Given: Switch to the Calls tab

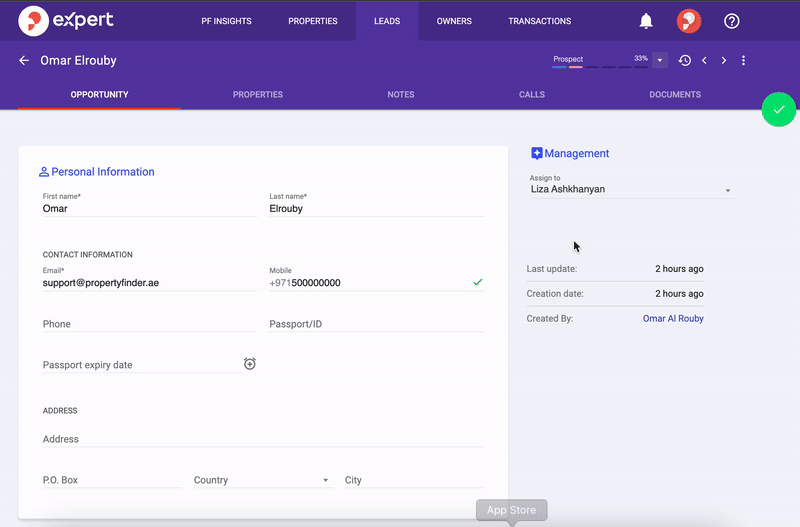Looking at the screenshot, I should tap(532, 94).
